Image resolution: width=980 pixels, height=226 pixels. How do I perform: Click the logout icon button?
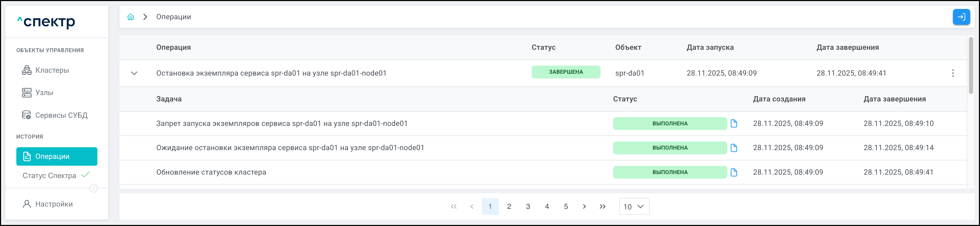tap(961, 17)
